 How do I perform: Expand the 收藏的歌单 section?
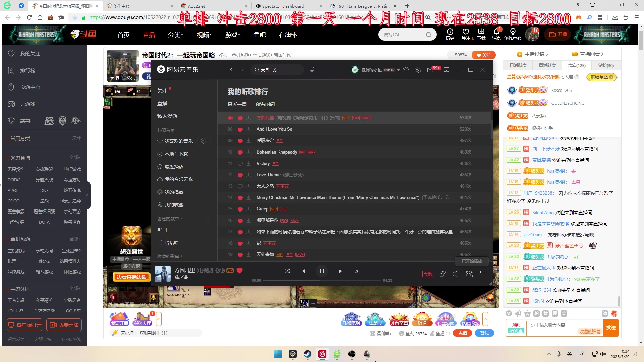click(x=170, y=256)
